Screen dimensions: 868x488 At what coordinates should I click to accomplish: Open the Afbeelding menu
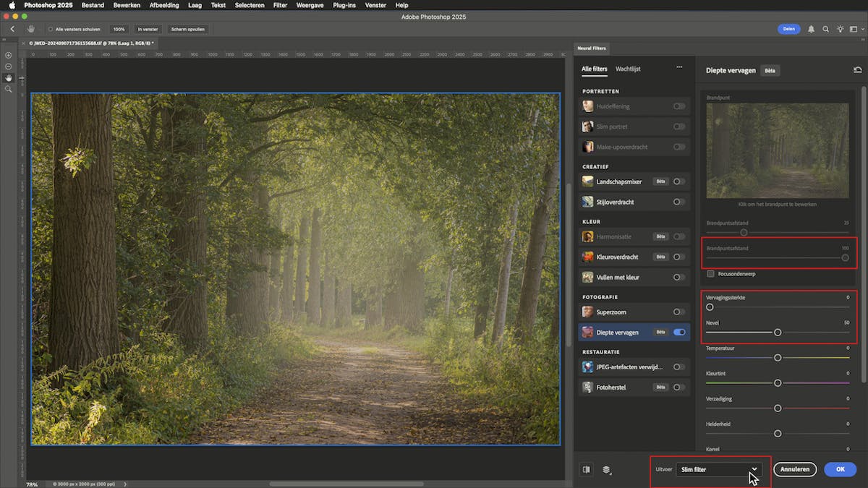[x=164, y=5]
